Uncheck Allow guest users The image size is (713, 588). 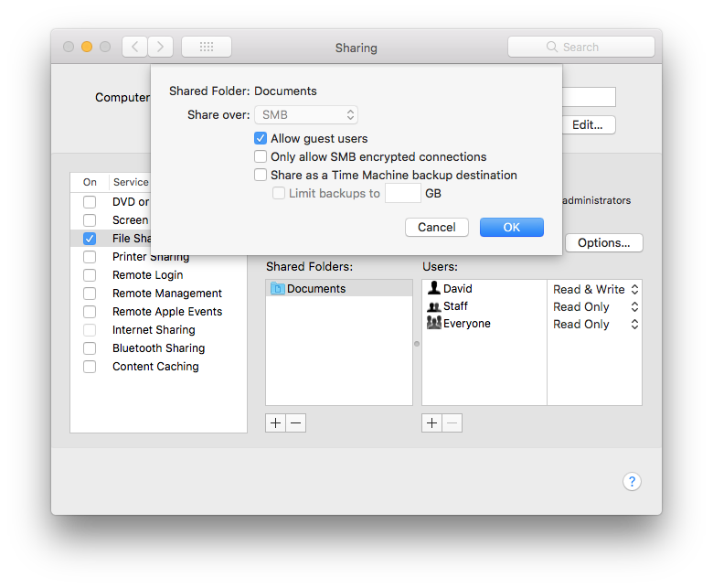coord(261,138)
